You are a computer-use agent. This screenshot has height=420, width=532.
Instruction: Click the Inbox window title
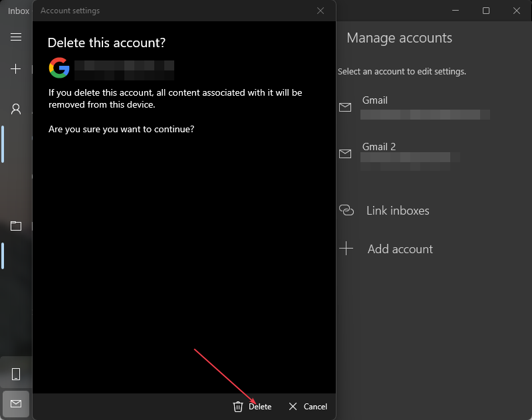[x=18, y=11]
